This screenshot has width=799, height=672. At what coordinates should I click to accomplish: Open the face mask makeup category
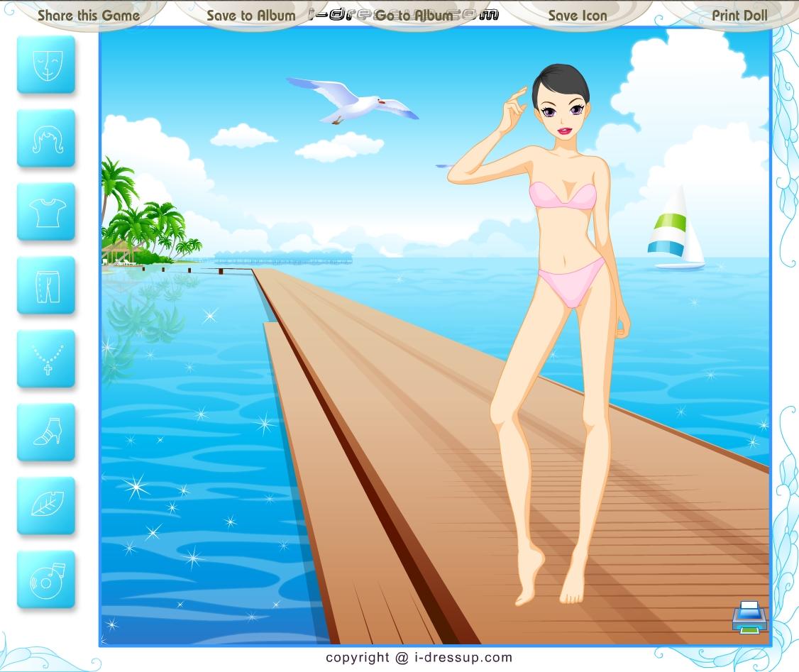click(46, 65)
